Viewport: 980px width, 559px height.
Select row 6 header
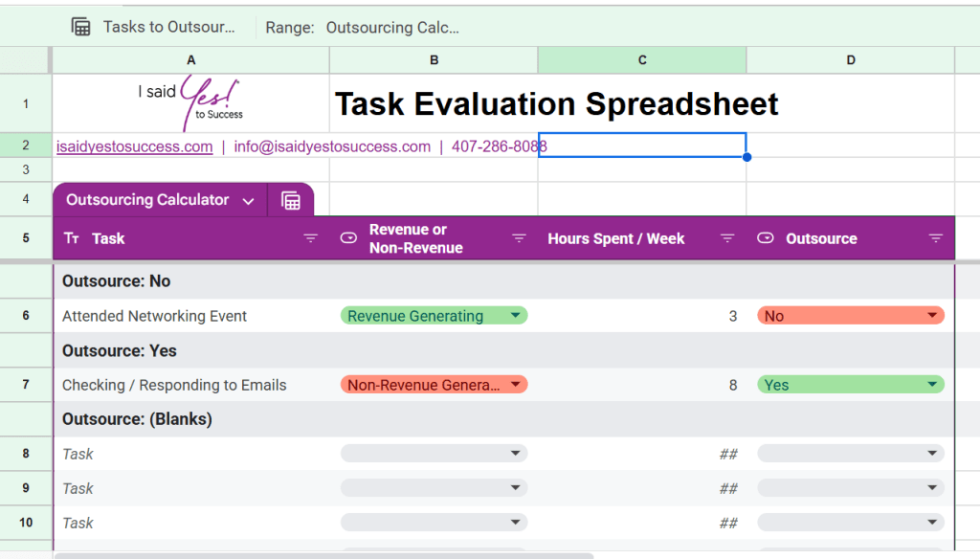(x=26, y=316)
